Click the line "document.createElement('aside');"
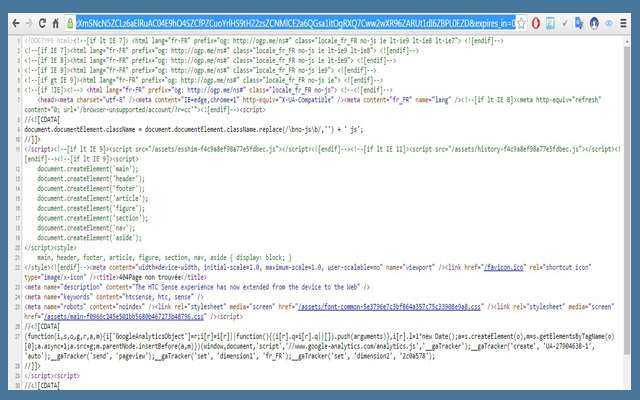Viewport: 640px width, 400px height. click(x=89, y=238)
